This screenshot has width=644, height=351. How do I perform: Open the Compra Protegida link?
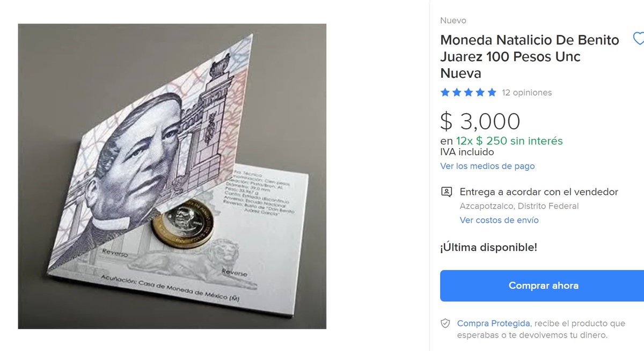494,324
